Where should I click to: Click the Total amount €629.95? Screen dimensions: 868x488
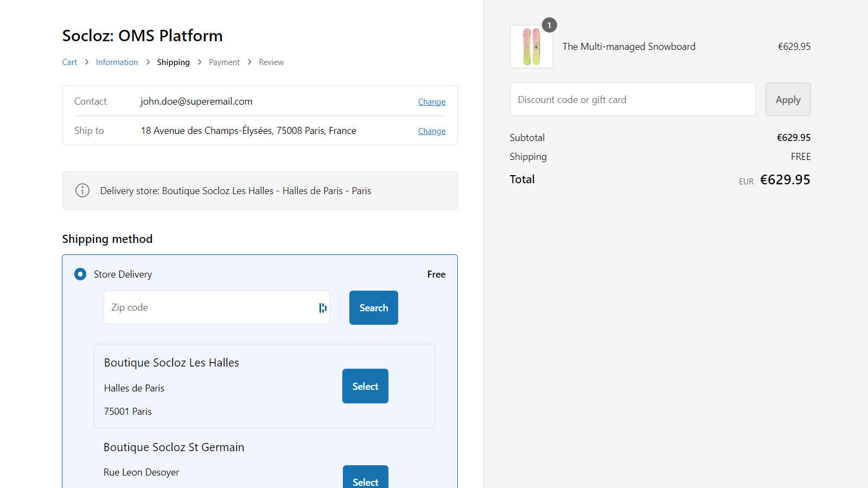[x=785, y=179]
